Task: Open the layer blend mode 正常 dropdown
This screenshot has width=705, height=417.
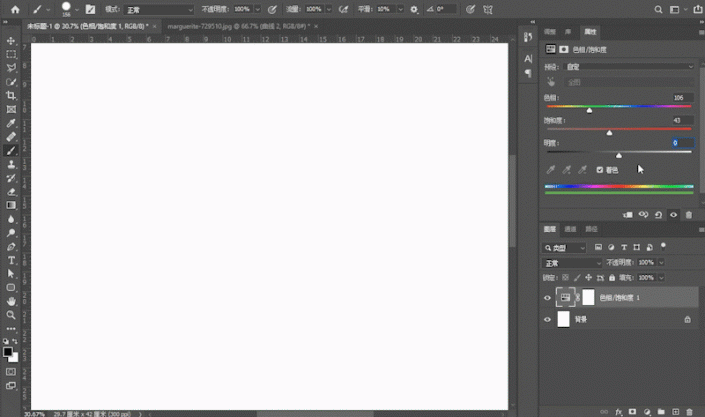Action: (x=572, y=262)
